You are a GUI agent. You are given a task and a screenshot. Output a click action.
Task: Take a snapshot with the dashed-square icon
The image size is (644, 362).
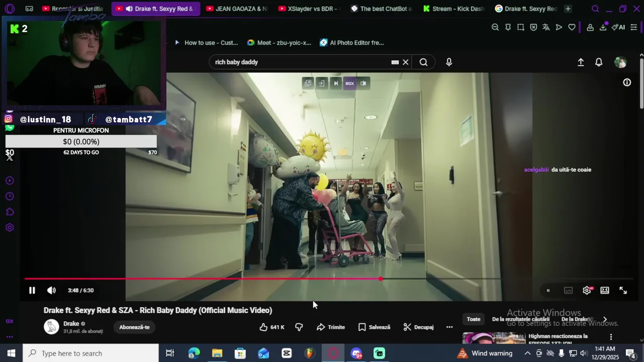(521, 27)
